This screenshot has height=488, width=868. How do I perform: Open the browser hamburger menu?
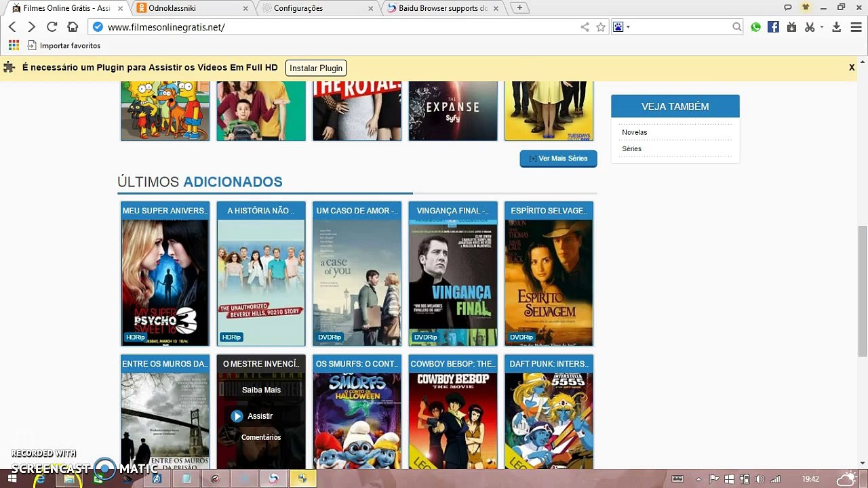point(856,27)
